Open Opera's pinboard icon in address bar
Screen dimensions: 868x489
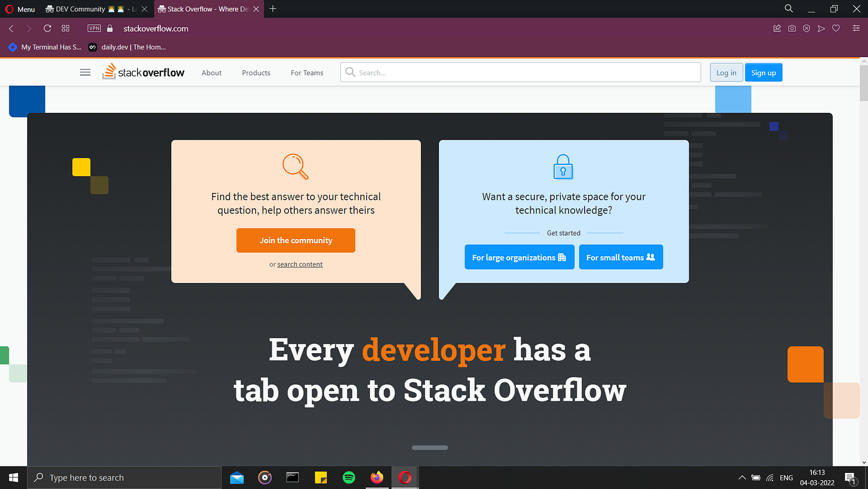tap(777, 29)
